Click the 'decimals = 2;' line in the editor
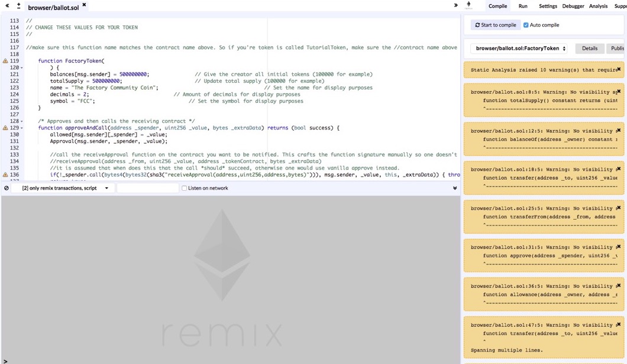This screenshot has width=627, height=364. coord(70,95)
